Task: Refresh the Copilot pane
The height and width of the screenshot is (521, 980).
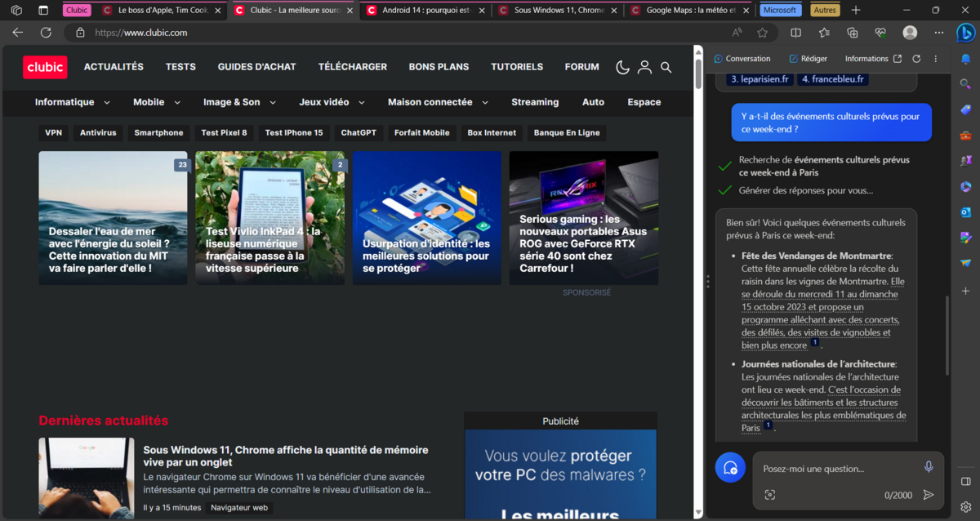Action: tap(916, 59)
